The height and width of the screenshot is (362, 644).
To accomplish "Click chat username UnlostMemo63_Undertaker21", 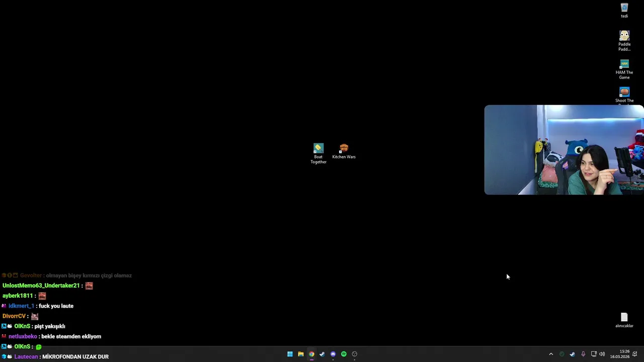I will (41, 286).
